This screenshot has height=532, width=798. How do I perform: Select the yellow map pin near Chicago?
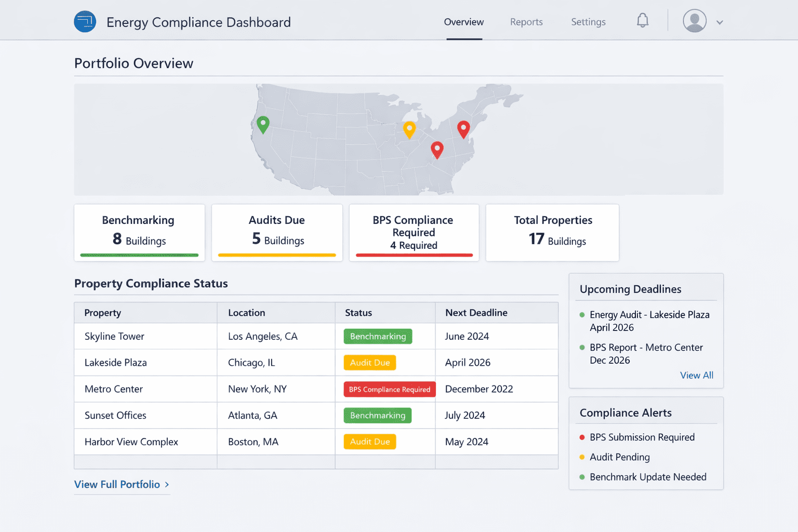pyautogui.click(x=409, y=129)
